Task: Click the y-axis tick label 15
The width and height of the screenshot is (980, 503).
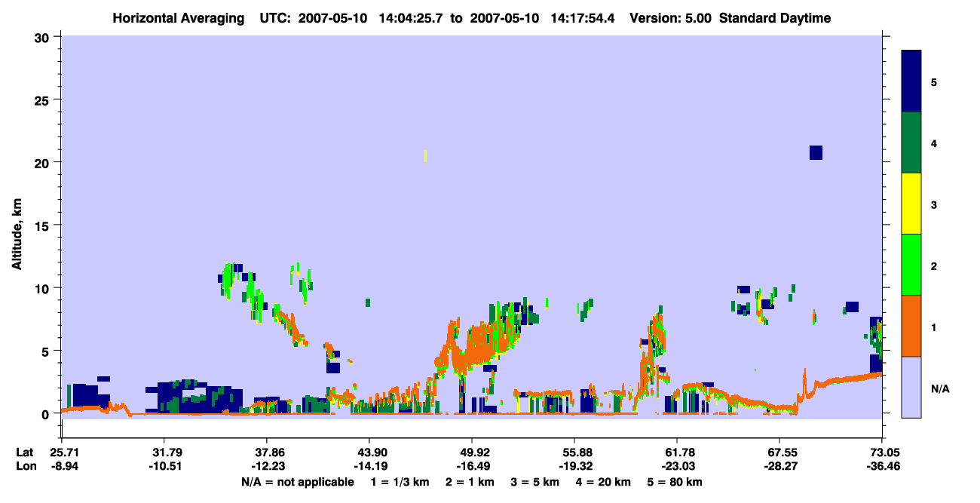Action: click(44, 225)
